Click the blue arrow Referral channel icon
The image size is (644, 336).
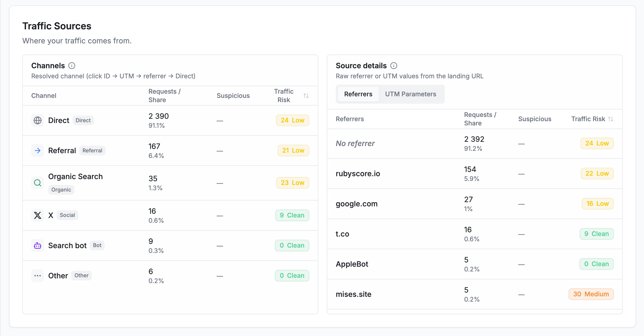[x=38, y=151]
